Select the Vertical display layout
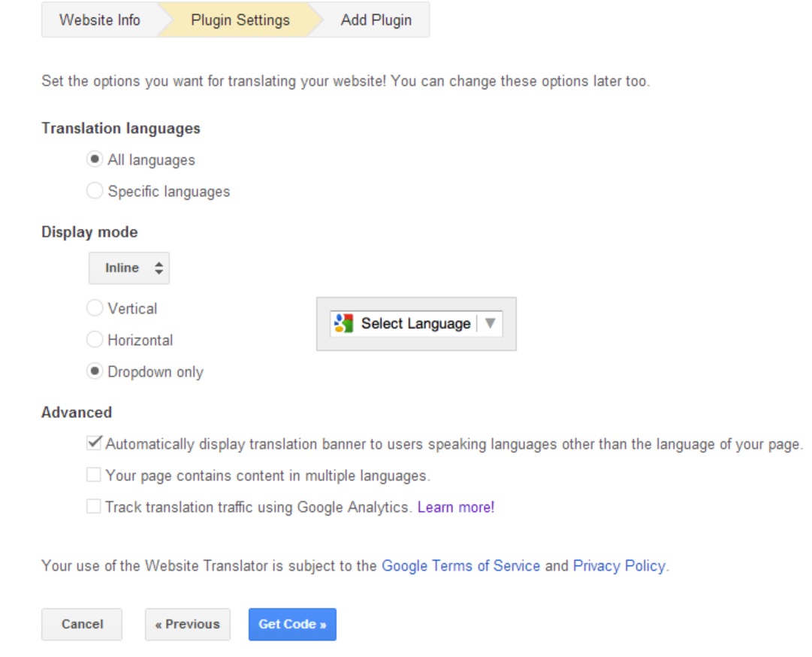The width and height of the screenshot is (812, 657). pyautogui.click(x=95, y=308)
